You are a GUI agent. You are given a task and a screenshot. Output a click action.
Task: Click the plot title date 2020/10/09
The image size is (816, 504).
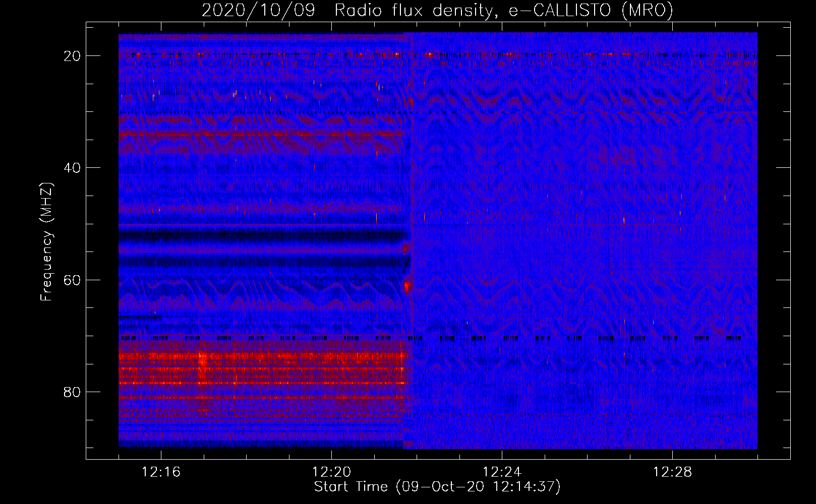point(258,10)
